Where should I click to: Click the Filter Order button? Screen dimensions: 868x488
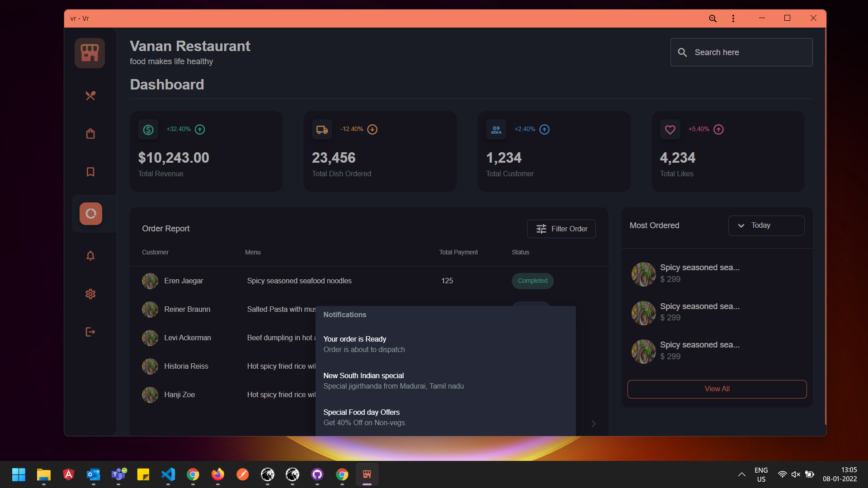coord(561,229)
